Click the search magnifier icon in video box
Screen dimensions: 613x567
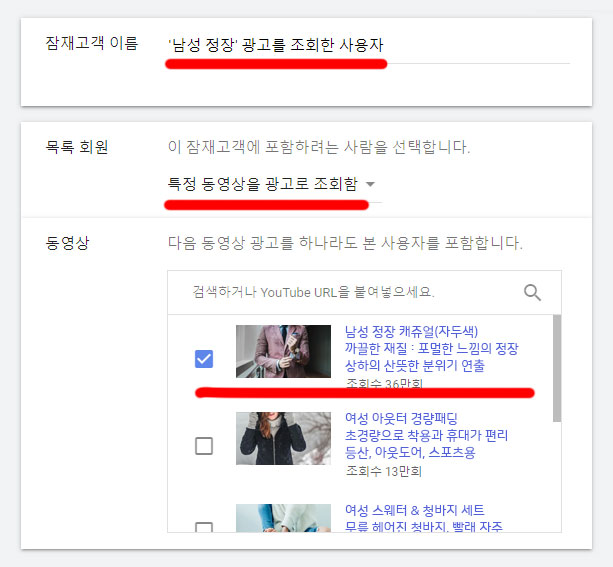(x=532, y=292)
